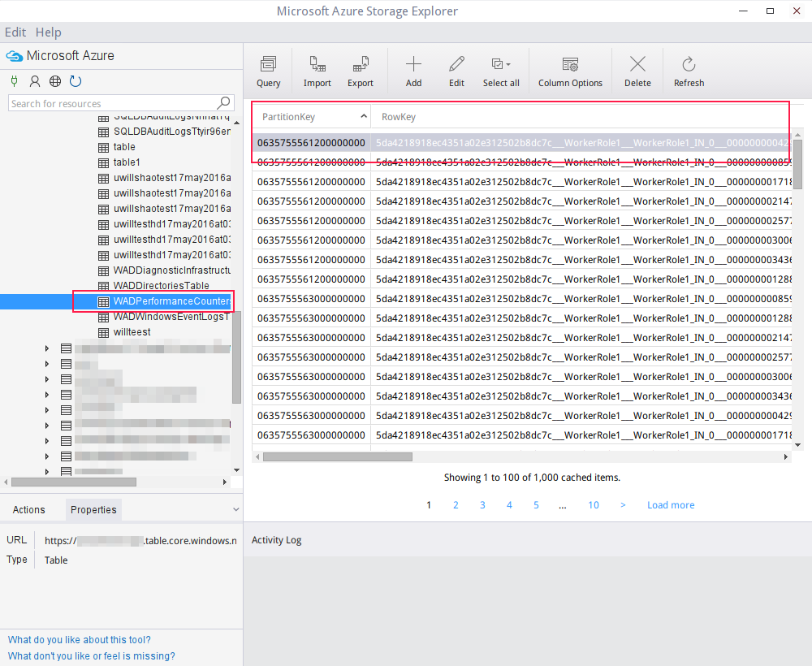The height and width of the screenshot is (666, 812).
Task: Toggle PartitionKey sort direction arrow
Action: click(x=364, y=116)
